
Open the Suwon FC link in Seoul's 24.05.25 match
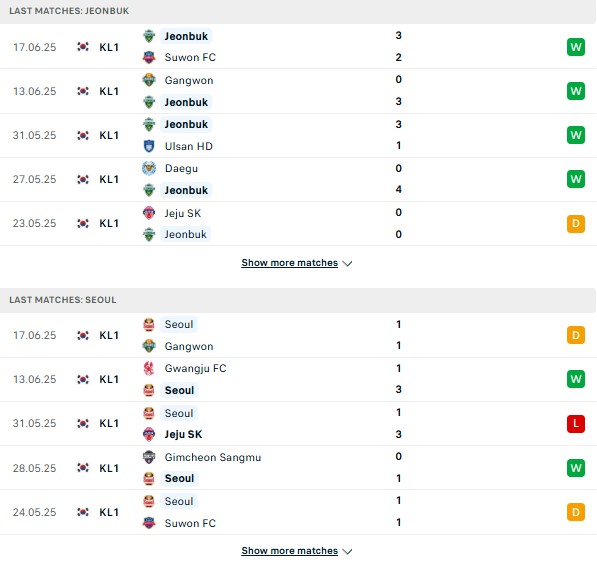click(190, 523)
